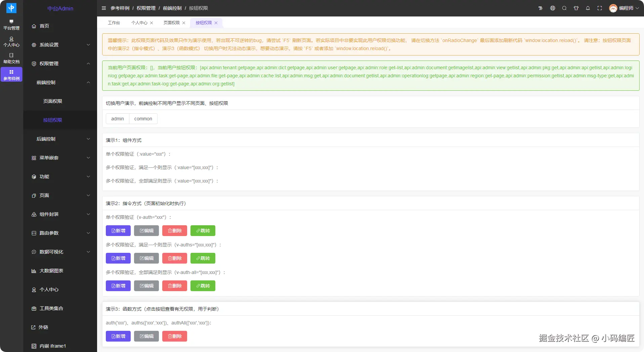Click the 大数据图表 bar chart icon
Image resolution: width=644 pixels, height=352 pixels.
coord(34,271)
